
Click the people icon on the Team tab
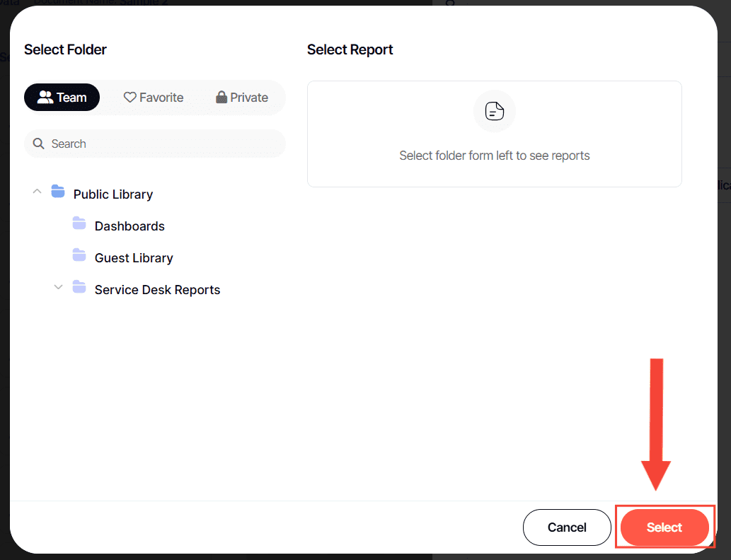tap(45, 98)
